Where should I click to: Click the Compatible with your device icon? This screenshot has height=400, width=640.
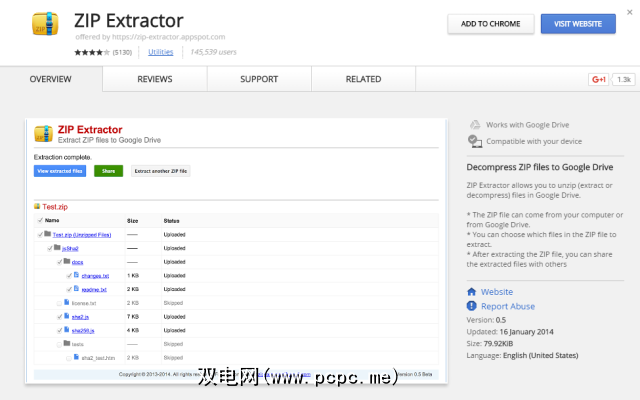475,141
